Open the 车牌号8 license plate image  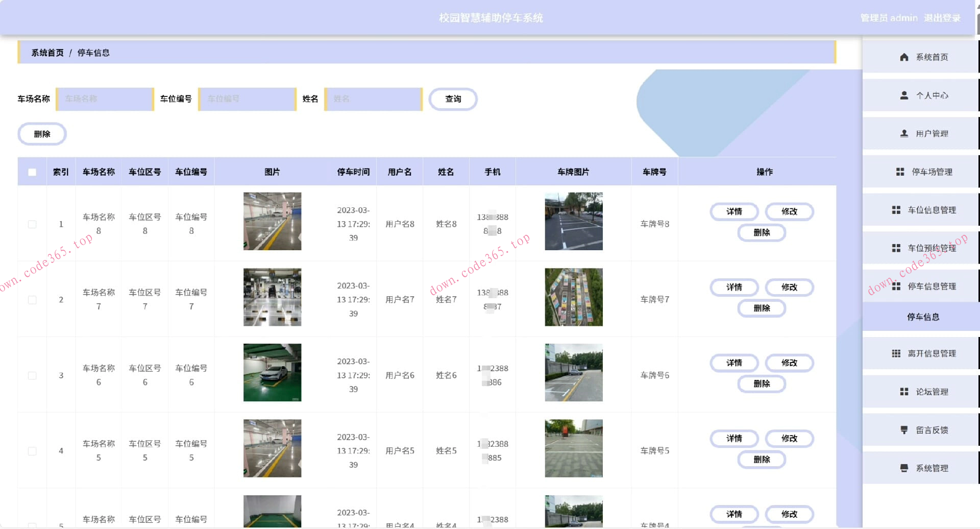573,221
